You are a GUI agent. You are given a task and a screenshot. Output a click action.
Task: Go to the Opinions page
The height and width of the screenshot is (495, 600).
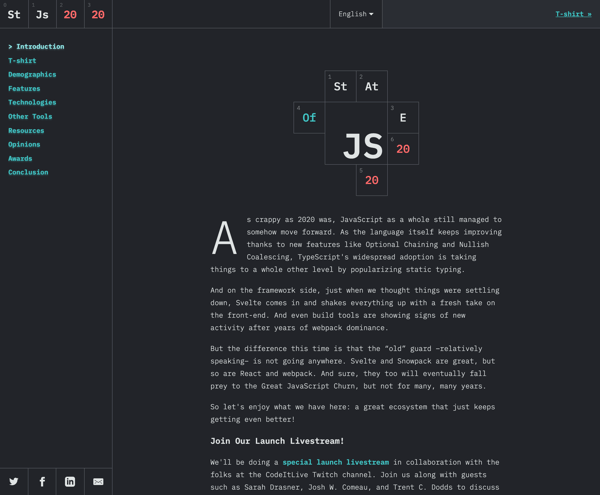click(x=24, y=144)
